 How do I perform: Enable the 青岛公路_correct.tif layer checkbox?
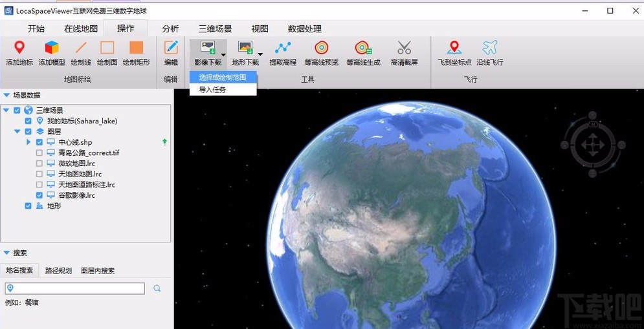[x=39, y=153]
